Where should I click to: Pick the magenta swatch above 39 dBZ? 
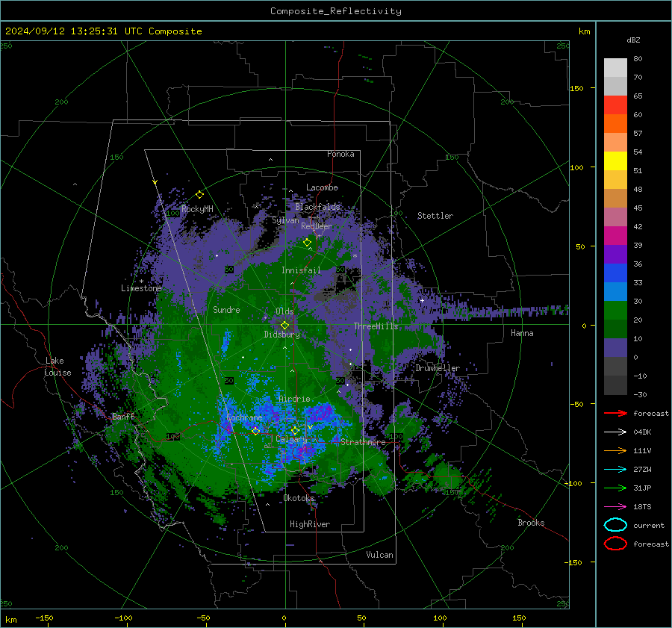pyautogui.click(x=615, y=235)
